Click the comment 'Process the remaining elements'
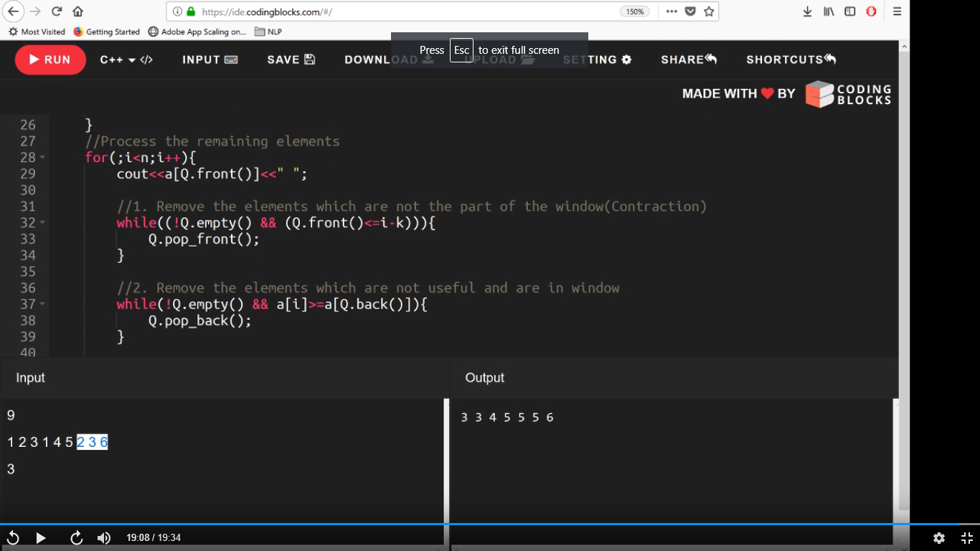This screenshot has height=551, width=980. (220, 141)
